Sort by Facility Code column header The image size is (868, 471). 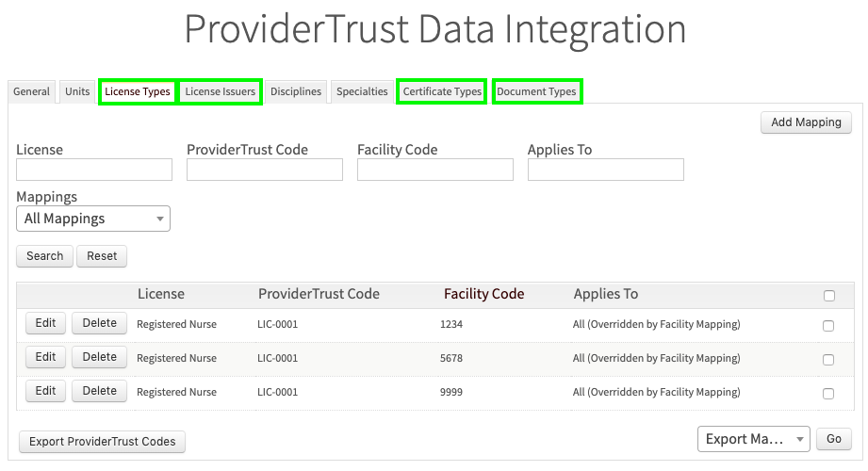pyautogui.click(x=483, y=294)
